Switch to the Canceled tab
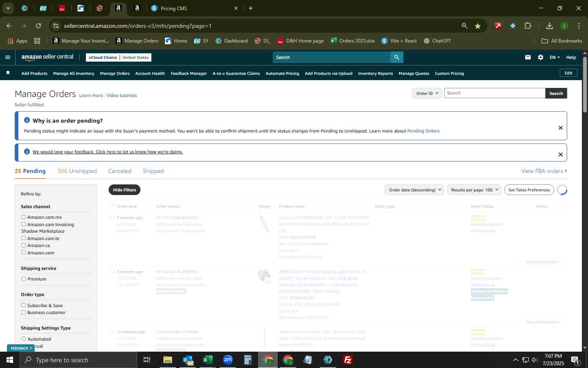 coord(120,171)
